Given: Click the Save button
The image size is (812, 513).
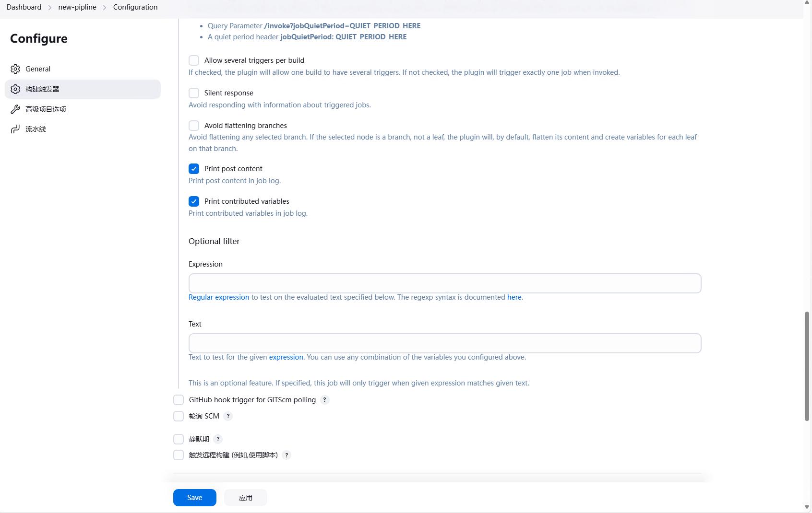Looking at the screenshot, I should pos(195,498).
